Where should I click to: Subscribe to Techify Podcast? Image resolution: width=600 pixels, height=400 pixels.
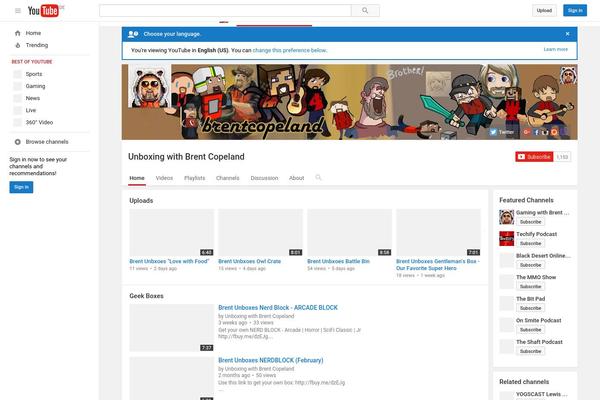(530, 243)
